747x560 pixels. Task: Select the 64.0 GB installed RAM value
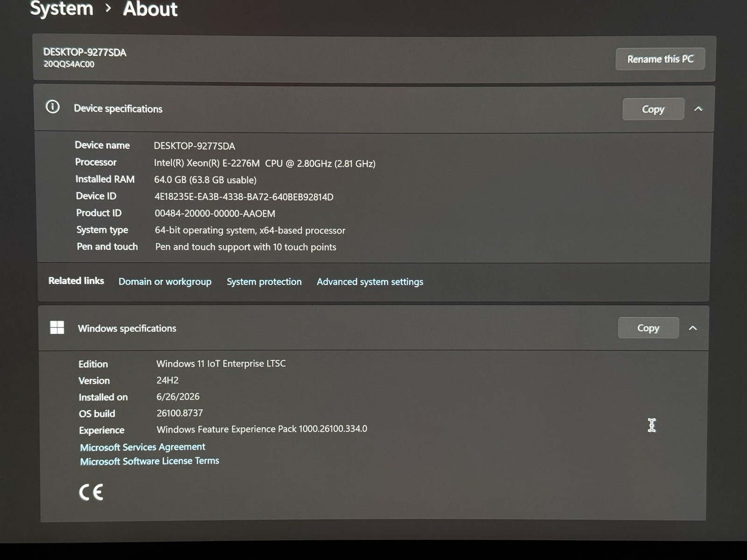click(205, 180)
